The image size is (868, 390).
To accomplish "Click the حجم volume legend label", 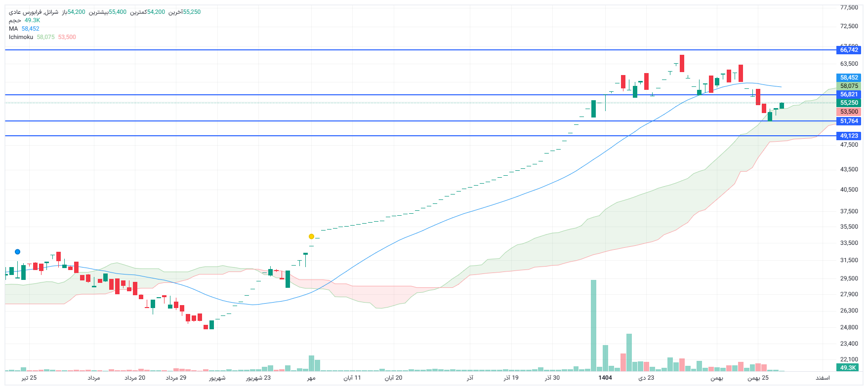I will click(15, 20).
